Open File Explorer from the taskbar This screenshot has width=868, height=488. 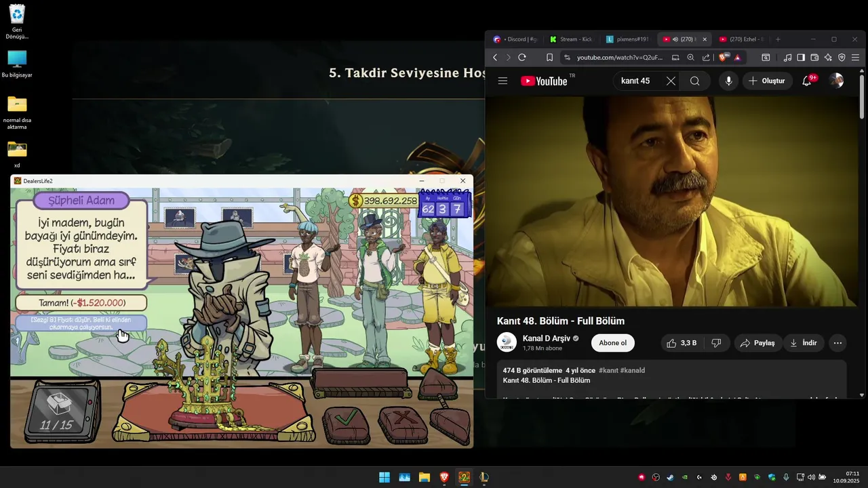point(424,477)
